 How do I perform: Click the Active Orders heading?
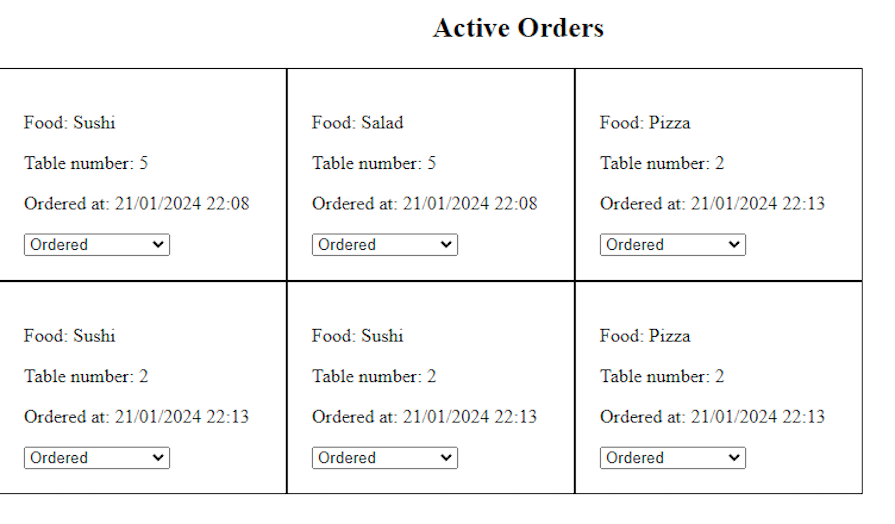click(x=518, y=28)
